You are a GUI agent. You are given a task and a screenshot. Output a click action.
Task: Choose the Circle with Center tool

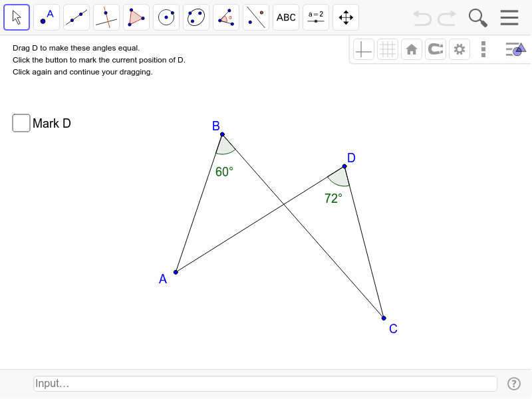tap(166, 17)
